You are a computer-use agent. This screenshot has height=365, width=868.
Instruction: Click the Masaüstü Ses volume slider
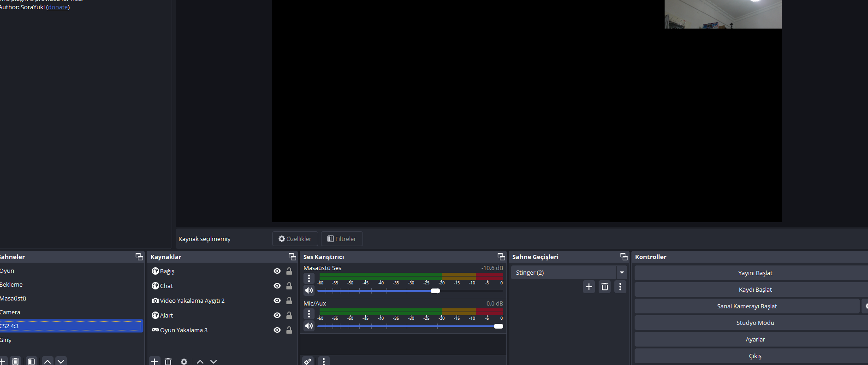click(410, 291)
